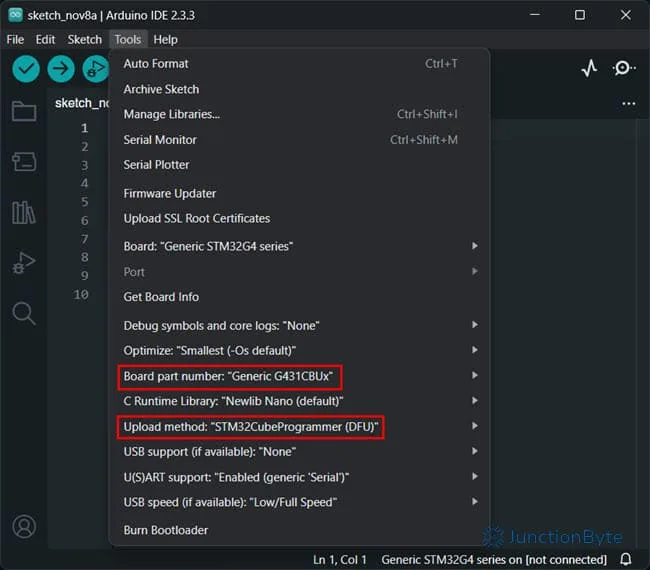Image resolution: width=650 pixels, height=570 pixels.
Task: Open the Edit menu
Action: (45, 39)
